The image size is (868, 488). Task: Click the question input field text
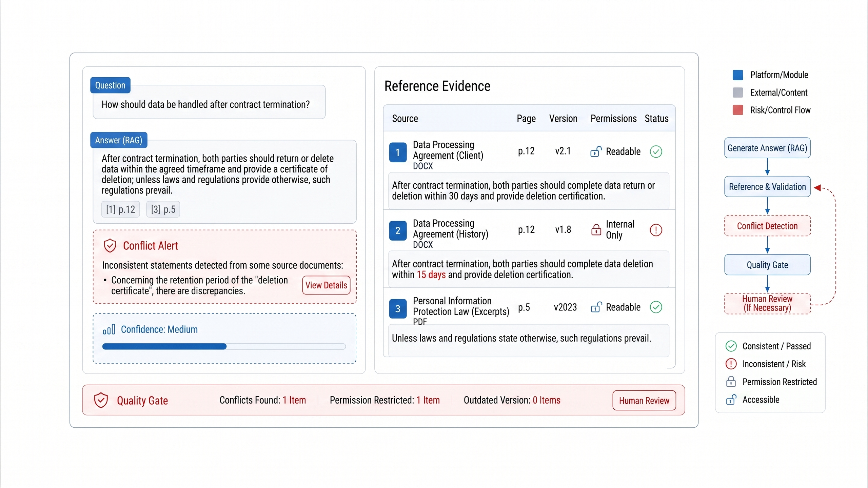click(x=205, y=104)
